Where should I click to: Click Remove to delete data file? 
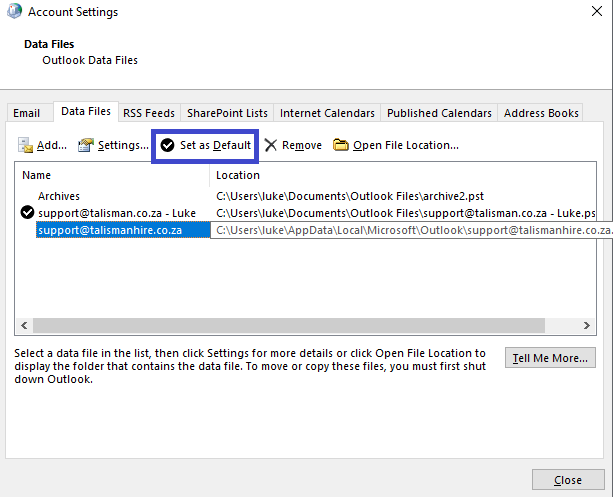click(x=293, y=145)
